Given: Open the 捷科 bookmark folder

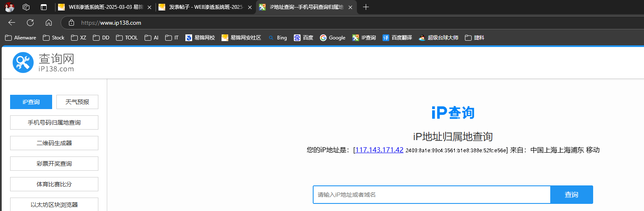Looking at the screenshot, I should coord(475,38).
